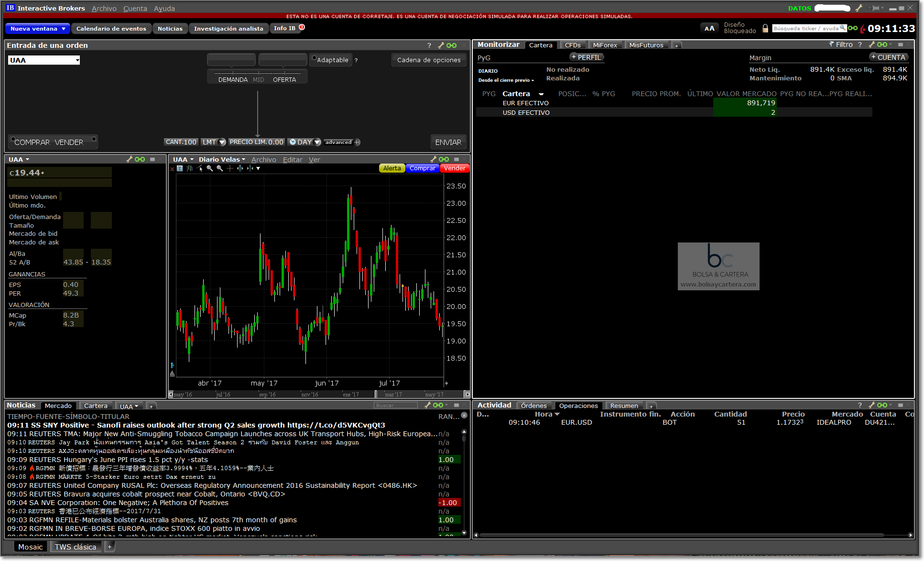Image resolution: width=924 pixels, height=561 pixels.
Task: Open the UAA dropdown in the quote details panel
Action: tap(19, 159)
